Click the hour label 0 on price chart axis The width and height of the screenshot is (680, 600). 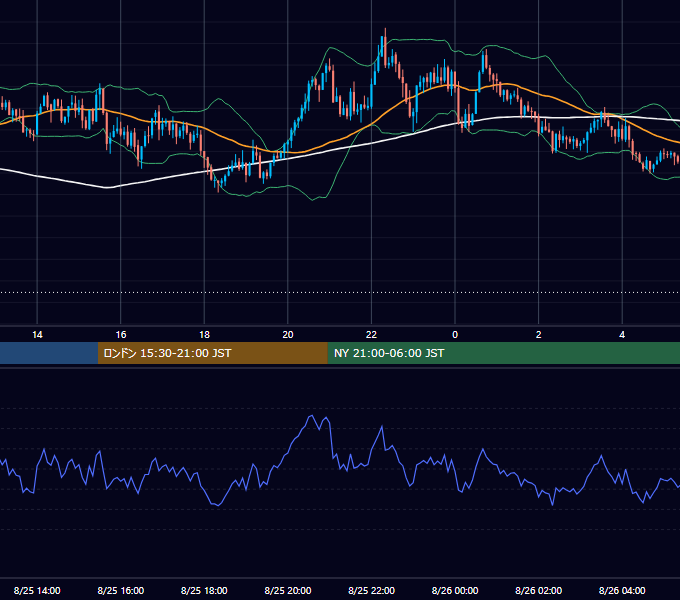click(455, 335)
